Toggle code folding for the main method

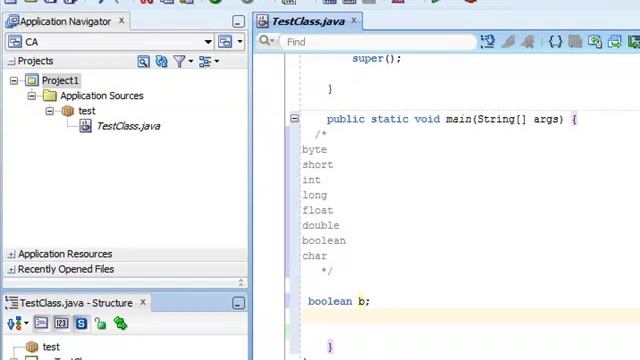295,119
